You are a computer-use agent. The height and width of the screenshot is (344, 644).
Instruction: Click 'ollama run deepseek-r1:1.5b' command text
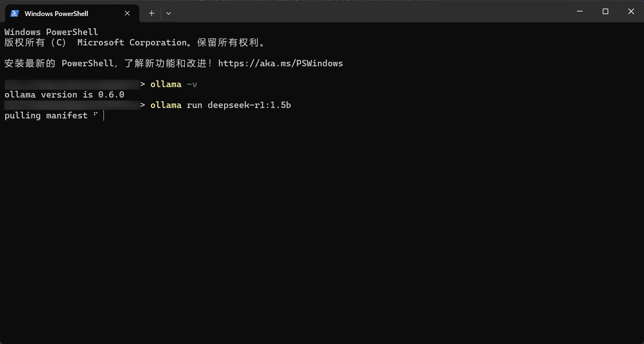click(x=221, y=105)
